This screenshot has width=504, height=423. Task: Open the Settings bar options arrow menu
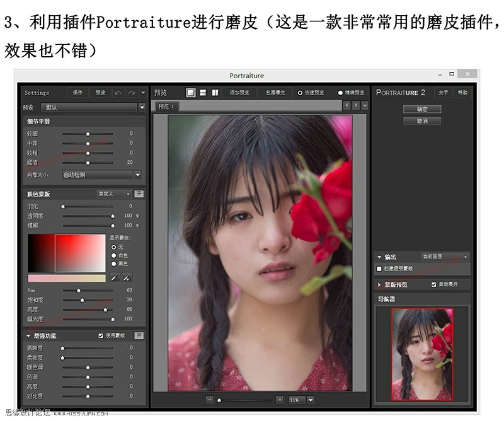(x=143, y=93)
